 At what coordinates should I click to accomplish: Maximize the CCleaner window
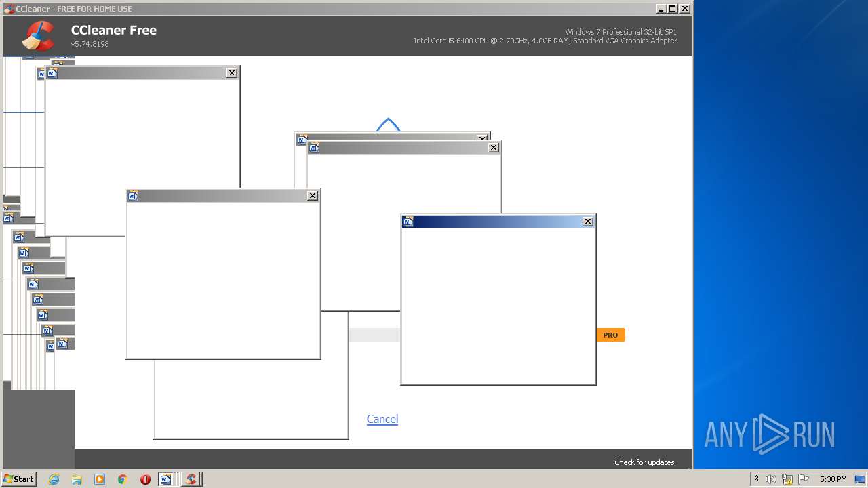[672, 9]
